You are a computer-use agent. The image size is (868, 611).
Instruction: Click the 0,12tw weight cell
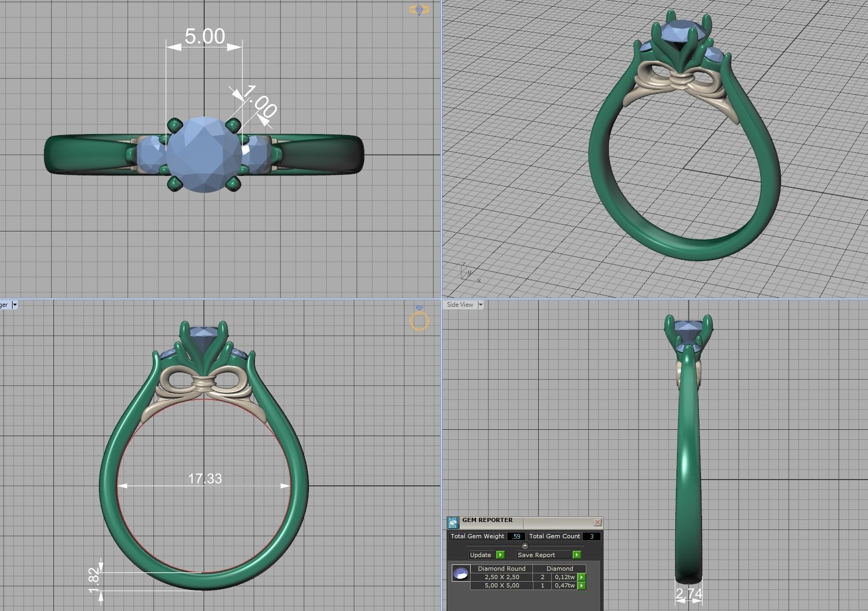pyautogui.click(x=564, y=577)
